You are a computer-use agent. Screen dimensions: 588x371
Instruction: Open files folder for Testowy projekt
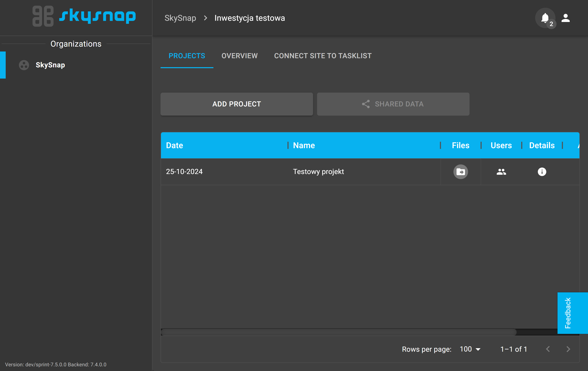tap(461, 172)
